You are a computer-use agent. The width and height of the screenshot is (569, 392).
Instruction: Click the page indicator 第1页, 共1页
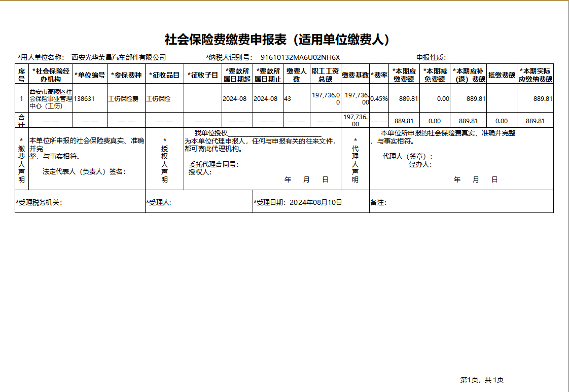click(482, 380)
